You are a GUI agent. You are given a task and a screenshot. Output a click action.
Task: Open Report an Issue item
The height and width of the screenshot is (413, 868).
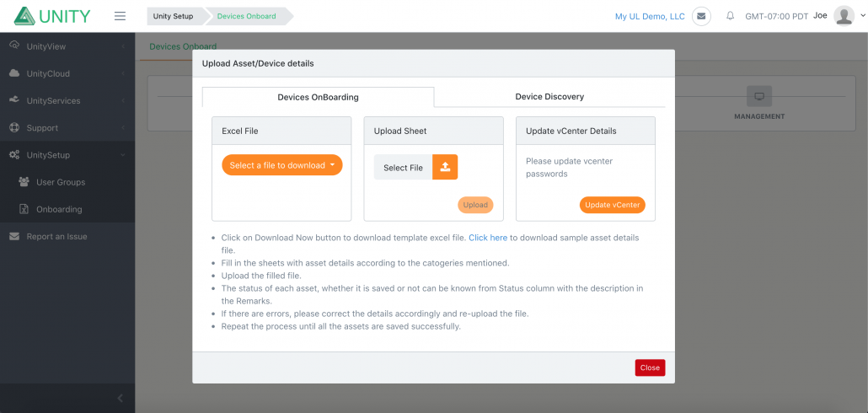[x=67, y=236]
